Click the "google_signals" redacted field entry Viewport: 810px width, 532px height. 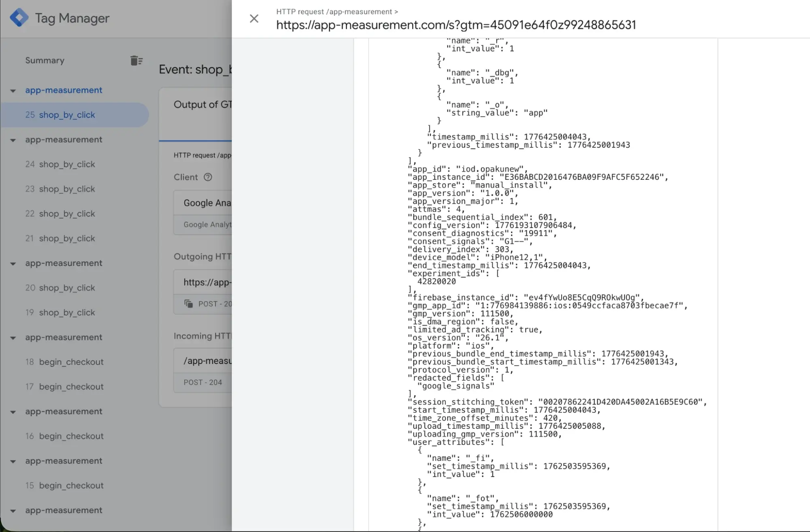[x=455, y=386]
